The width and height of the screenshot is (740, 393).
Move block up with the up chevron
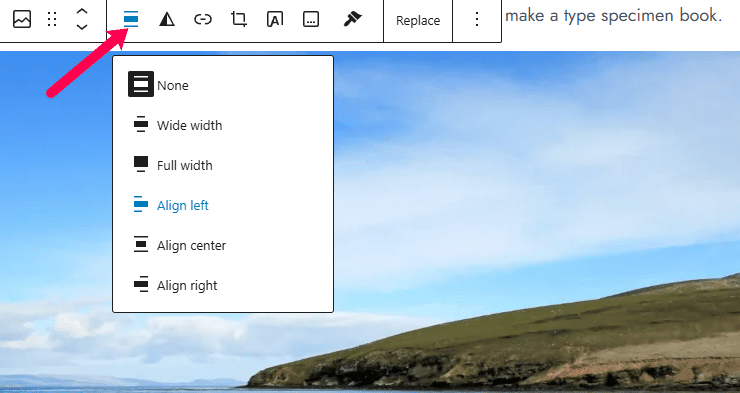coord(82,12)
